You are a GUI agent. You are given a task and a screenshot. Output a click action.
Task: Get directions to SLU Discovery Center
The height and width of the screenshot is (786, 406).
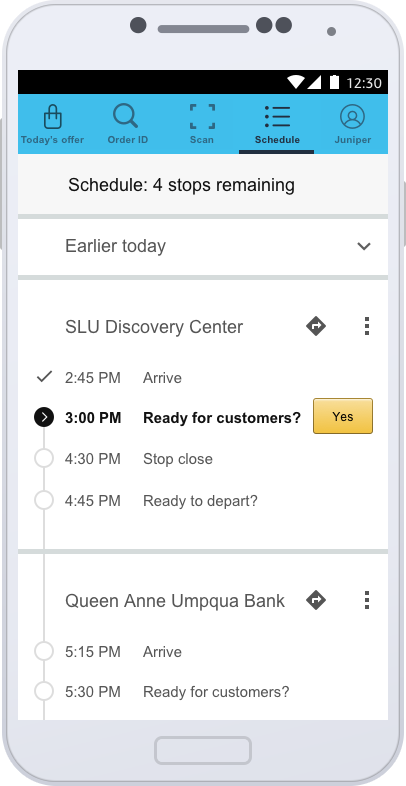pos(316,326)
